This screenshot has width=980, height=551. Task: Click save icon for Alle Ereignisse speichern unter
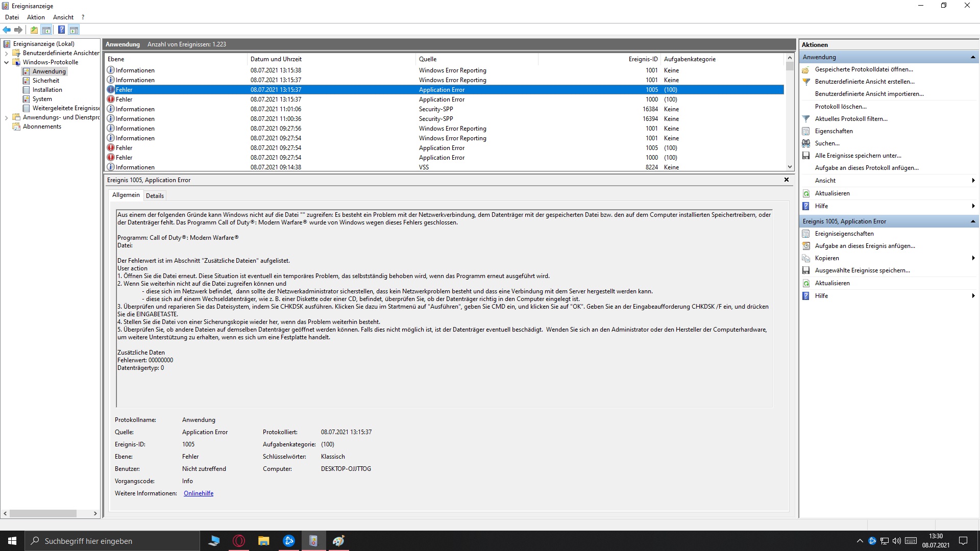pyautogui.click(x=806, y=156)
